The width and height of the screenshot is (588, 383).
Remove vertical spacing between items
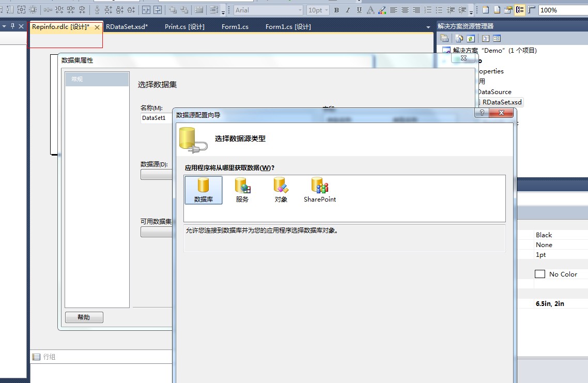pyautogui.click(x=131, y=10)
